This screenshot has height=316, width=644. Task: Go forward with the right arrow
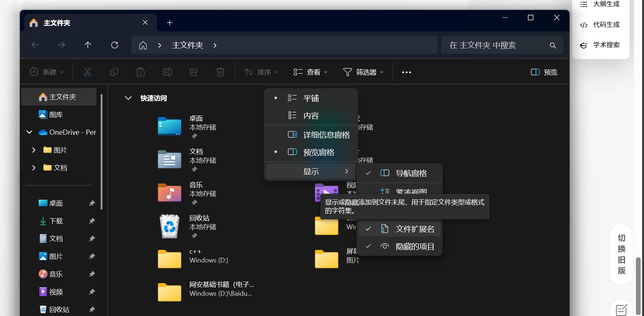tap(62, 45)
